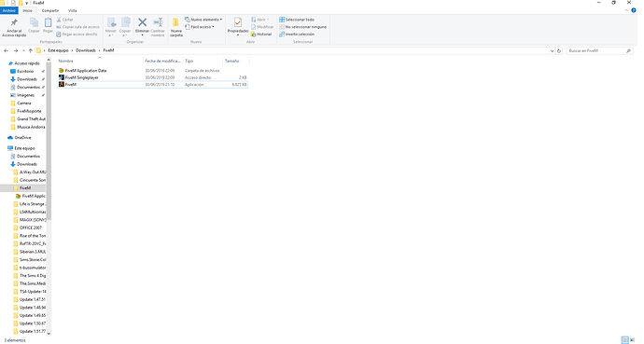Expand the Fácil acceso dropdown
Image resolution: width=644 pixels, height=344 pixels.
click(x=200, y=27)
